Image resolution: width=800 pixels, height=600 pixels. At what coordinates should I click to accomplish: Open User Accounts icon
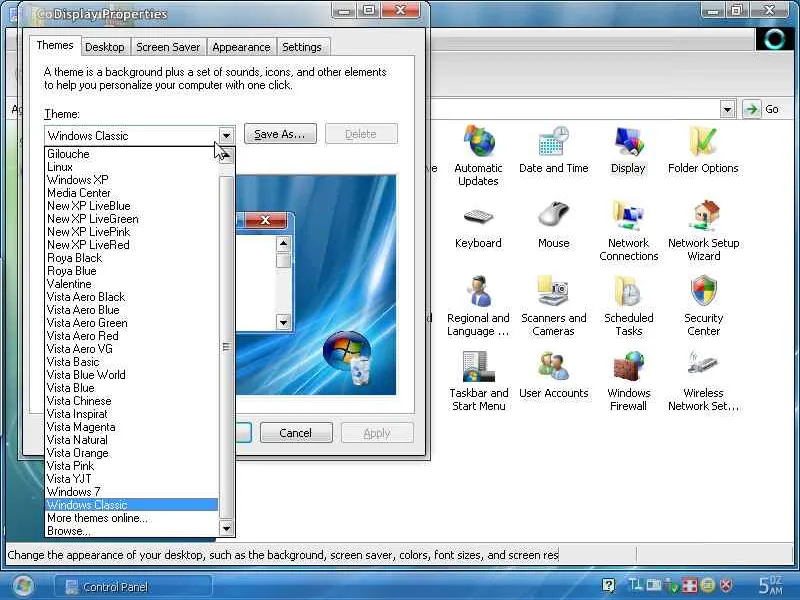pyautogui.click(x=554, y=375)
